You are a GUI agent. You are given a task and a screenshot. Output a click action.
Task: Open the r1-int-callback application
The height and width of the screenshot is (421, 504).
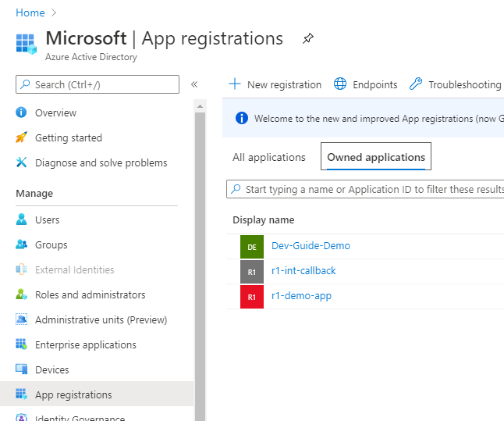(x=303, y=271)
